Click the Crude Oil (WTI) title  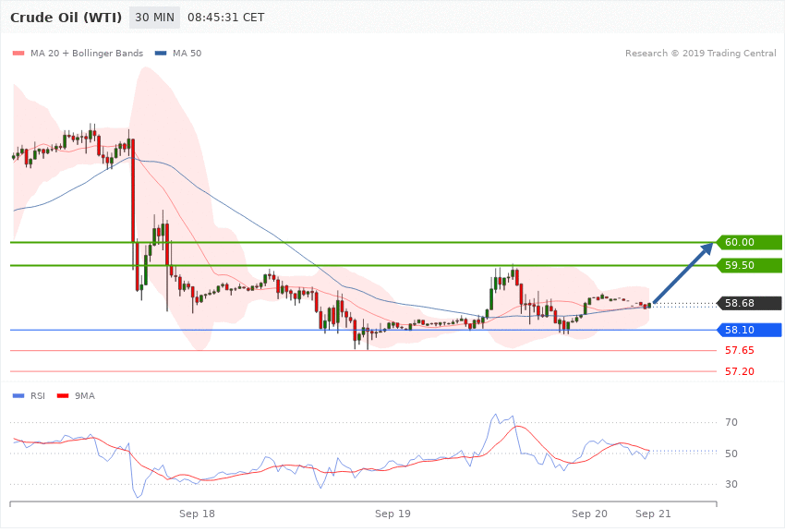pyautogui.click(x=66, y=18)
